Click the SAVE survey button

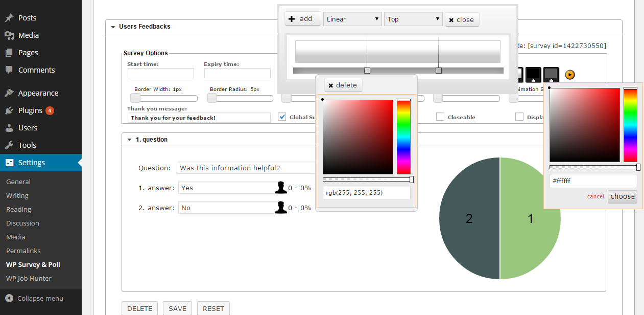click(x=178, y=308)
